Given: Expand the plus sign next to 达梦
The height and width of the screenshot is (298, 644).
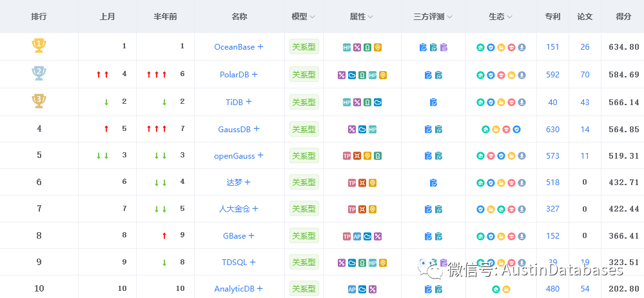Looking at the screenshot, I should pyautogui.click(x=248, y=182).
